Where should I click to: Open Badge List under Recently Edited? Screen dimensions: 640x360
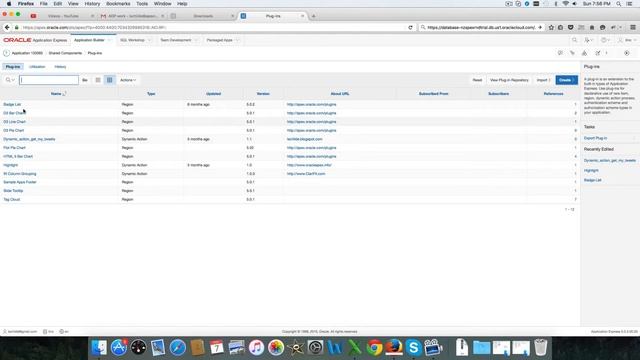pyautogui.click(x=593, y=180)
